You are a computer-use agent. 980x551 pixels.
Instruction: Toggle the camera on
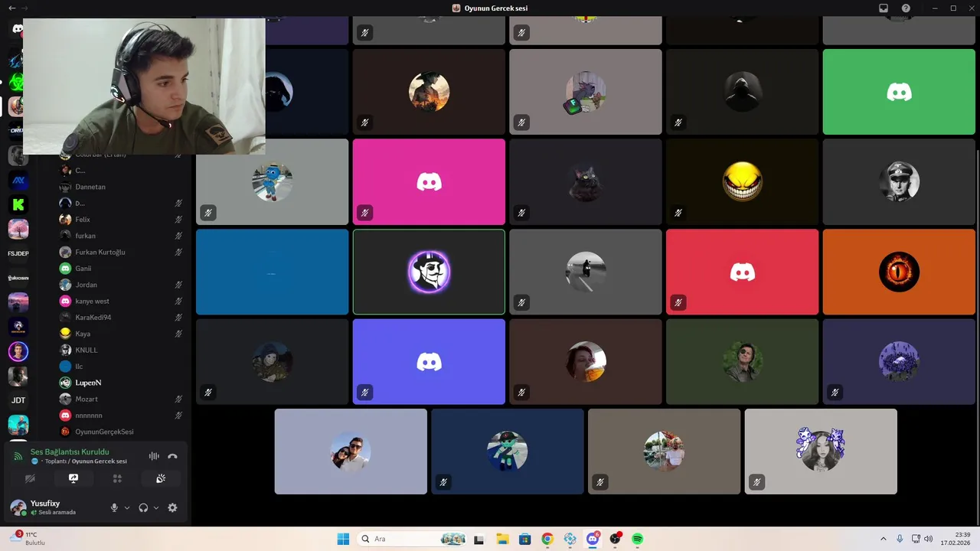[x=30, y=478]
